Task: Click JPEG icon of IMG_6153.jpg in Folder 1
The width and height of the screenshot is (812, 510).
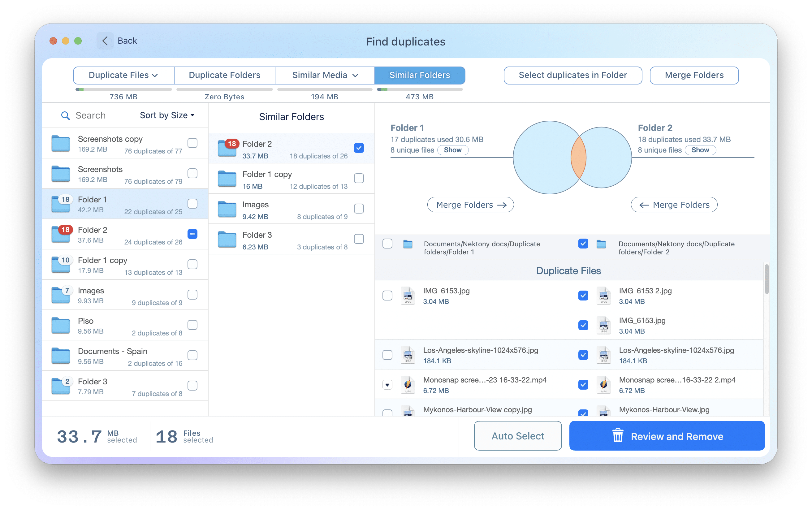Action: click(x=408, y=296)
